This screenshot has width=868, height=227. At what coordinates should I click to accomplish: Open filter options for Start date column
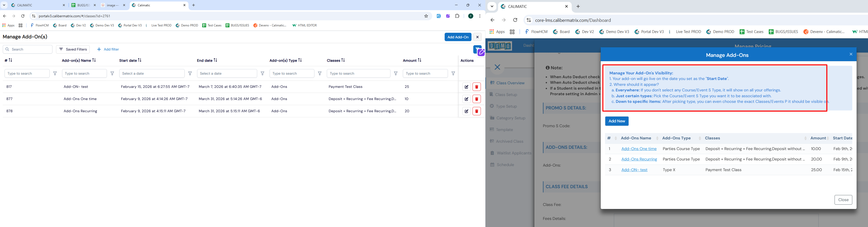(x=190, y=73)
